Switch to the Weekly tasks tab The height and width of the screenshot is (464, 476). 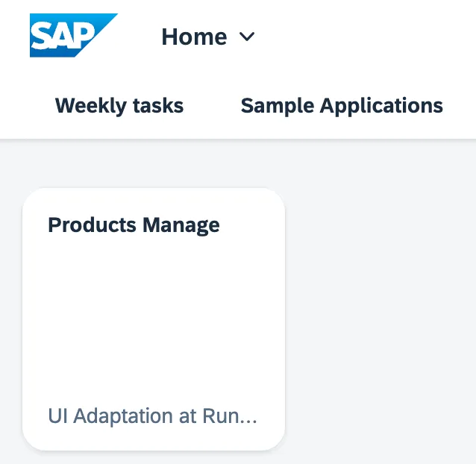pyautogui.click(x=119, y=106)
